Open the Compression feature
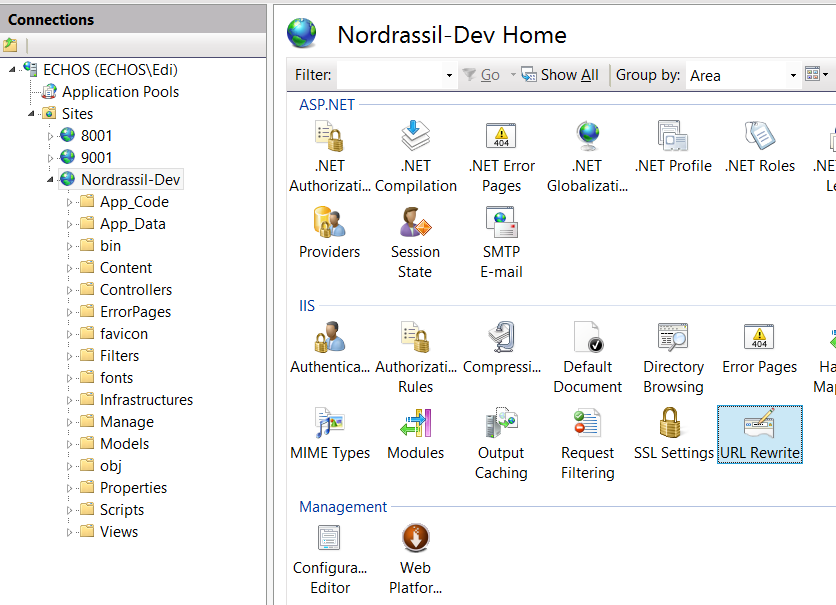Viewport: 836px width, 605px height. tap(501, 349)
